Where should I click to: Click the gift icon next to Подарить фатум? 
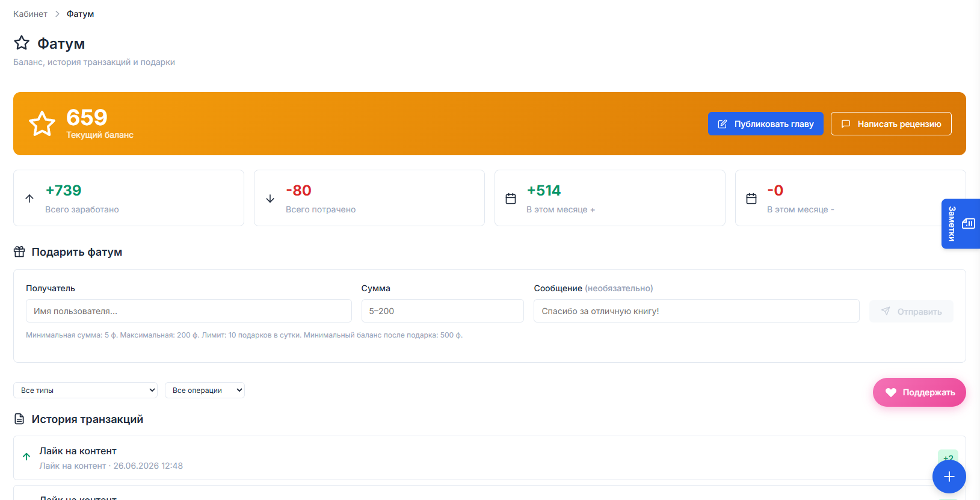pyautogui.click(x=19, y=252)
